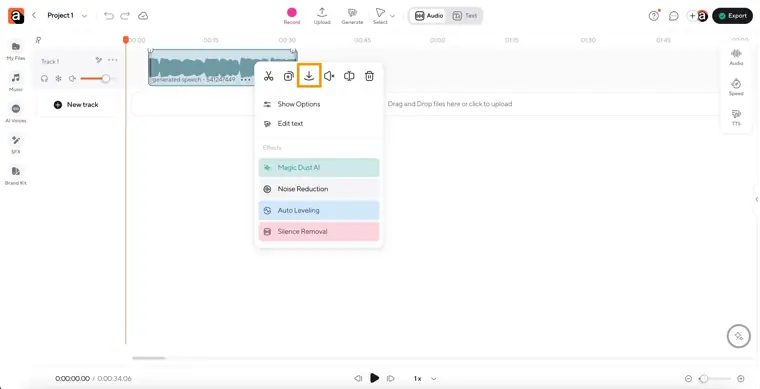This screenshot has height=389, width=760.
Task: Open the Music library
Action: [x=16, y=81]
